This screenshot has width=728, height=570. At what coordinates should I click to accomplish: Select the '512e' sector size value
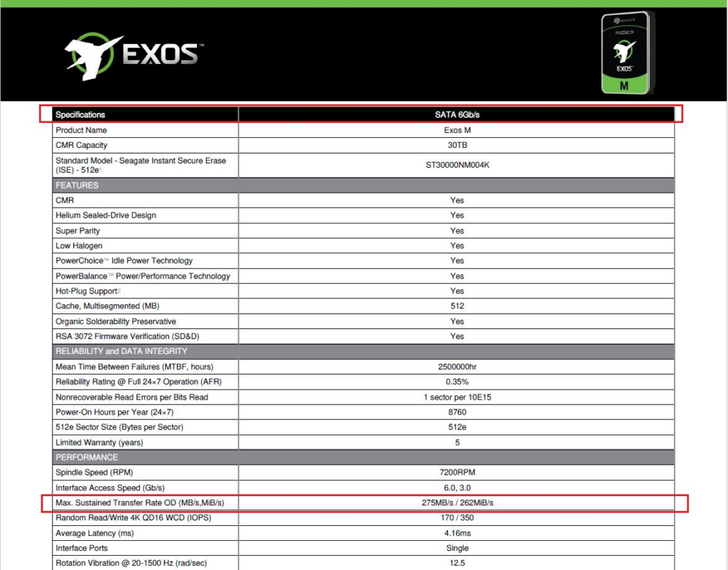[457, 426]
